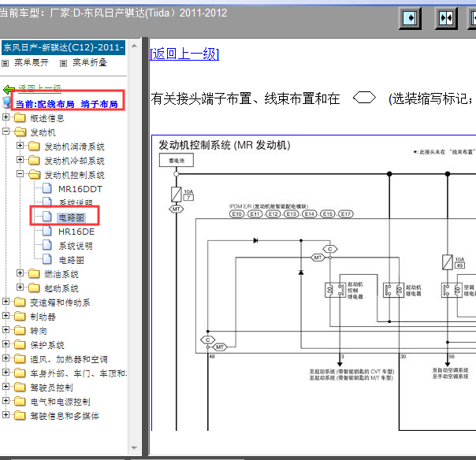Expand the 起动系统 node
The image size is (476, 460).
20,287
